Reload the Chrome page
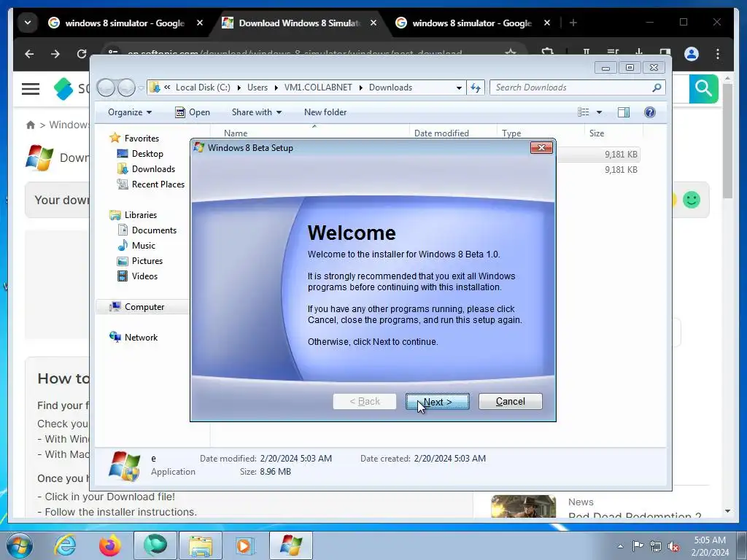Image resolution: width=747 pixels, height=560 pixels. coord(82,54)
